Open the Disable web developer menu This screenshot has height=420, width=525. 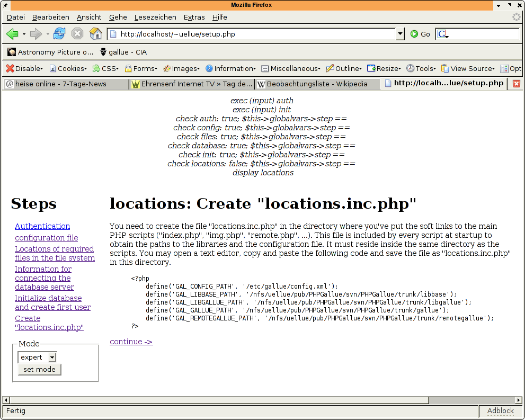pos(24,68)
